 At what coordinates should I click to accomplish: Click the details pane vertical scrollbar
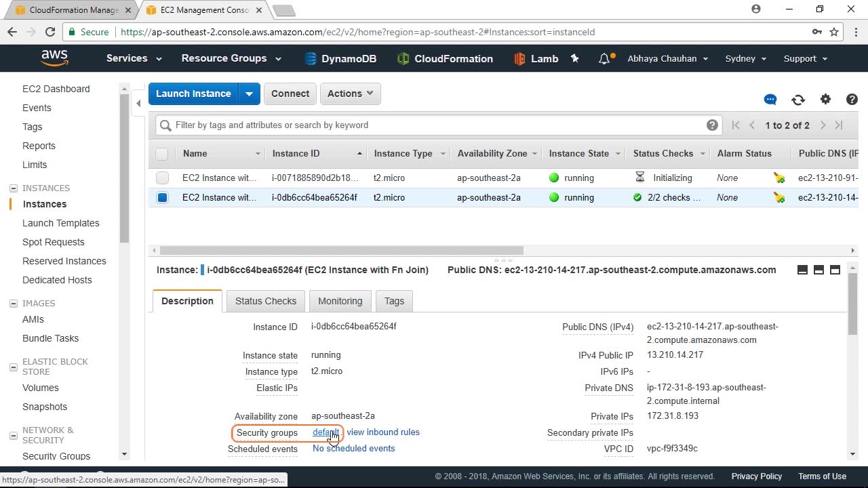853,304
